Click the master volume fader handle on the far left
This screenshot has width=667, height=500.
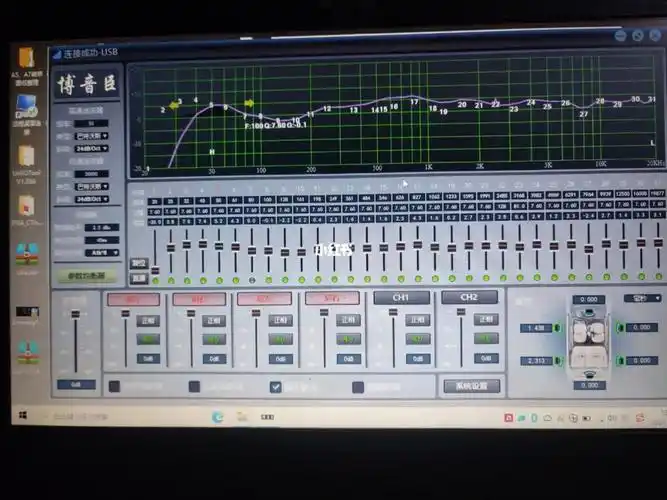(75, 315)
